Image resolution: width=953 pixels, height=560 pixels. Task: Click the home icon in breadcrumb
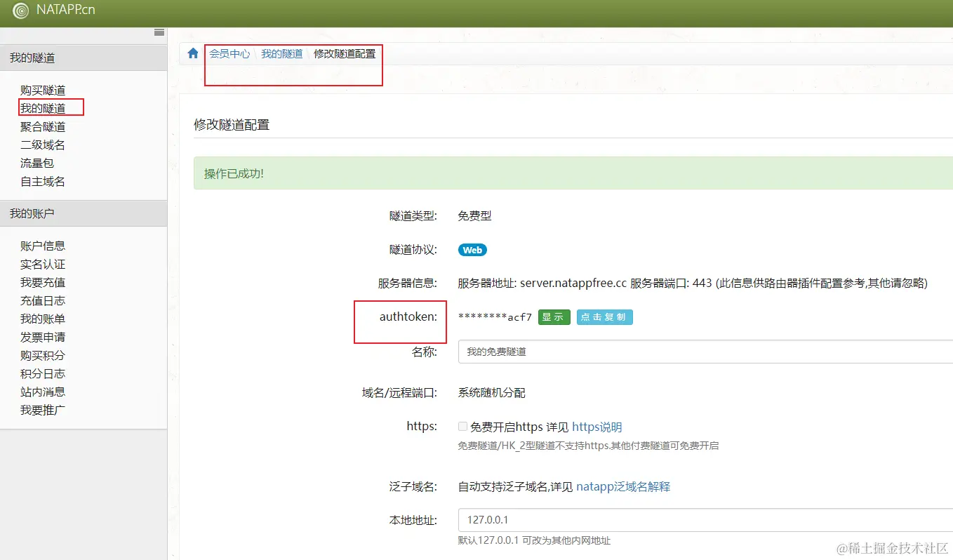[193, 53]
